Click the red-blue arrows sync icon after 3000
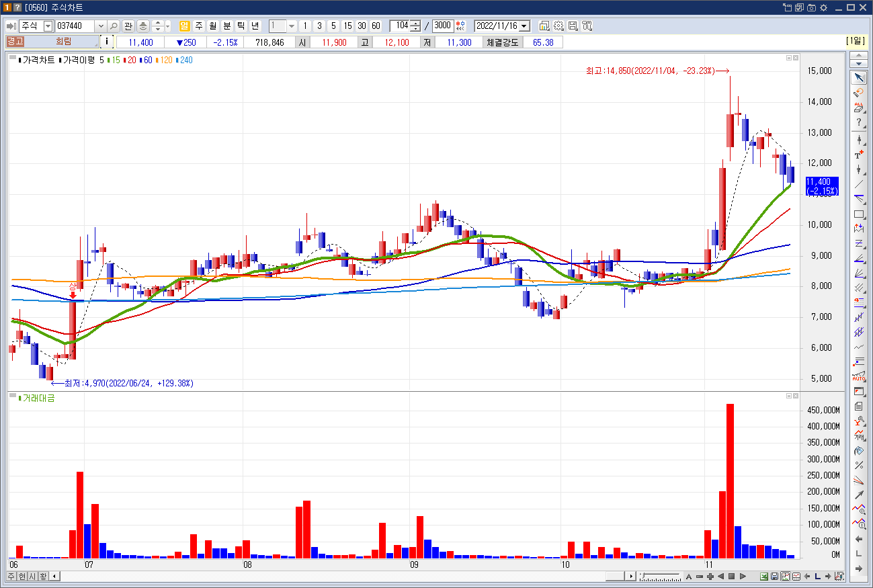 click(x=460, y=26)
